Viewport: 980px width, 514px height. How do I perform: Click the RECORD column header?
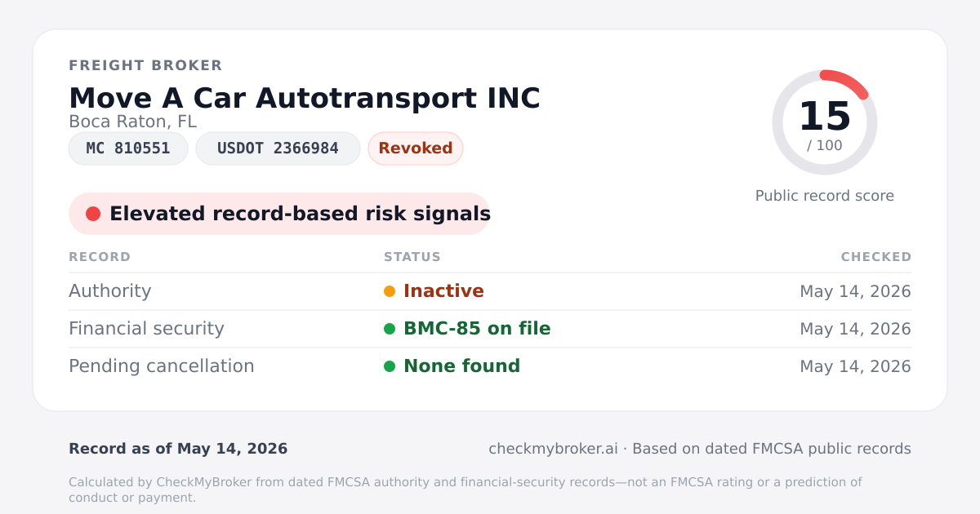click(100, 257)
